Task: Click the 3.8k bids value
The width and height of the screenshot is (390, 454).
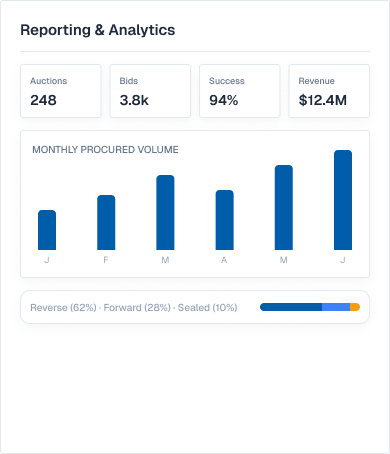Action: [134, 100]
